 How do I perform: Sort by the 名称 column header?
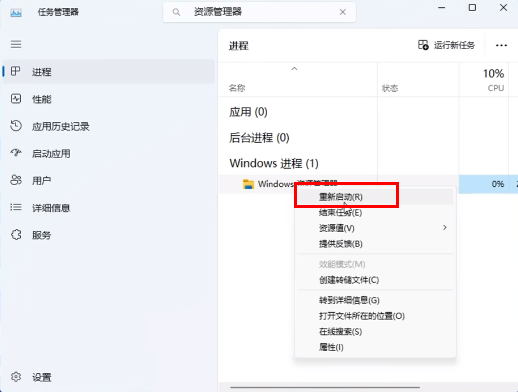click(237, 88)
